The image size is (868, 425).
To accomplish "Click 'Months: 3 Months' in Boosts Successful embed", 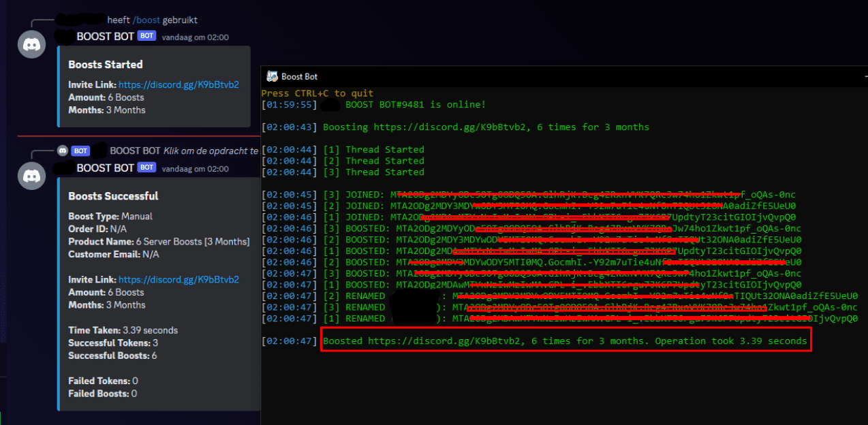I will [107, 304].
